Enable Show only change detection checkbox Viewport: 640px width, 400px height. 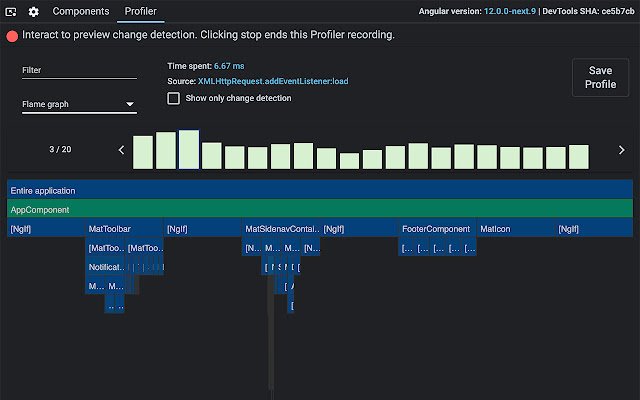[x=174, y=98]
